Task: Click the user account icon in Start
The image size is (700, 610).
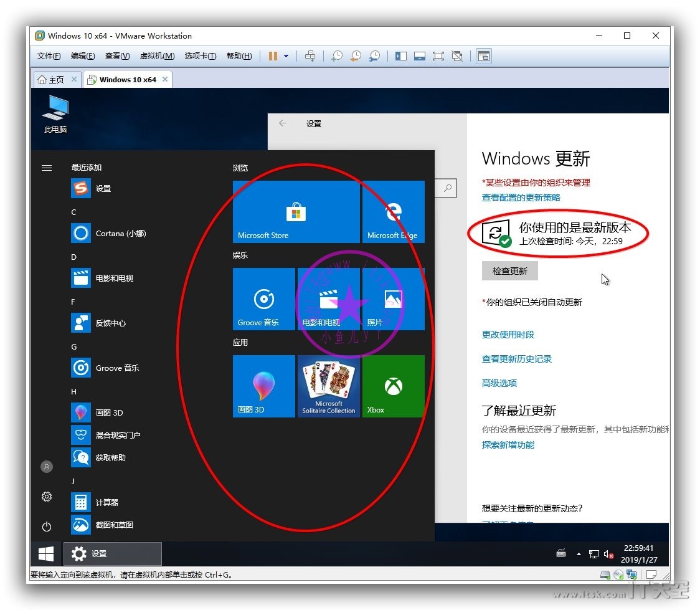Action: pos(47,467)
